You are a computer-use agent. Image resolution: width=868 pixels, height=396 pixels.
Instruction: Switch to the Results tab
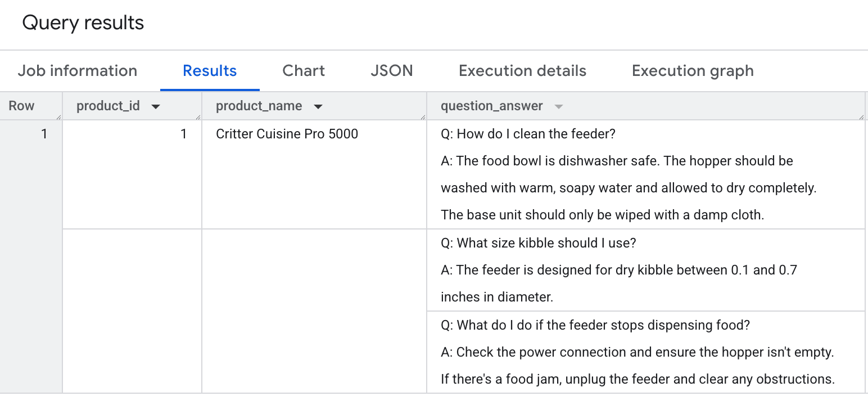pyautogui.click(x=210, y=71)
